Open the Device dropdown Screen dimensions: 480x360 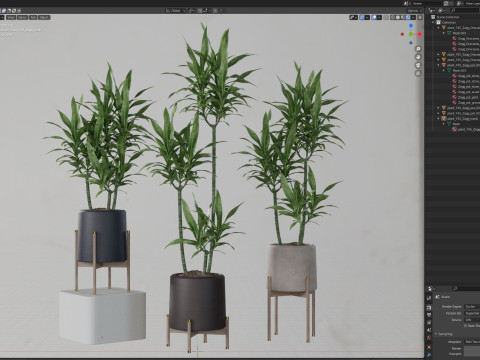click(472, 320)
